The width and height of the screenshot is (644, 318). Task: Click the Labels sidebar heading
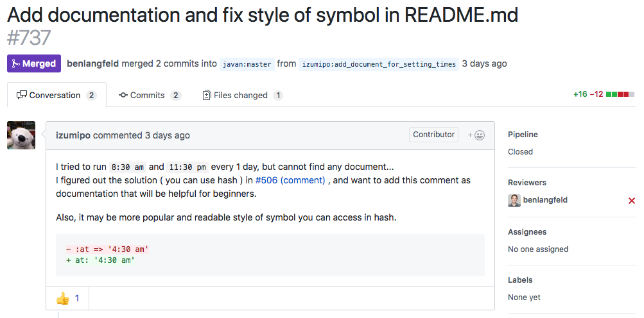tap(520, 280)
